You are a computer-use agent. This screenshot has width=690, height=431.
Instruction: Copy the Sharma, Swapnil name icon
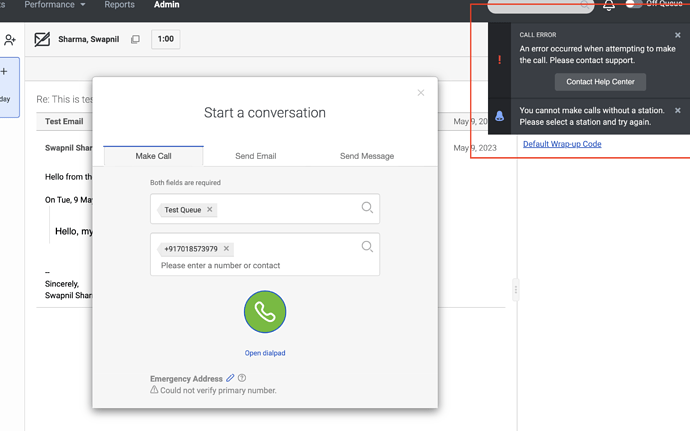tap(136, 40)
